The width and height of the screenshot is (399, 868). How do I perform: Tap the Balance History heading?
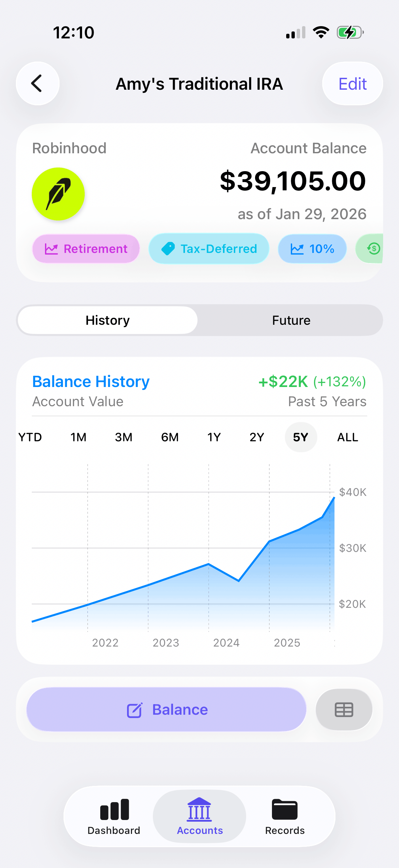(x=91, y=381)
